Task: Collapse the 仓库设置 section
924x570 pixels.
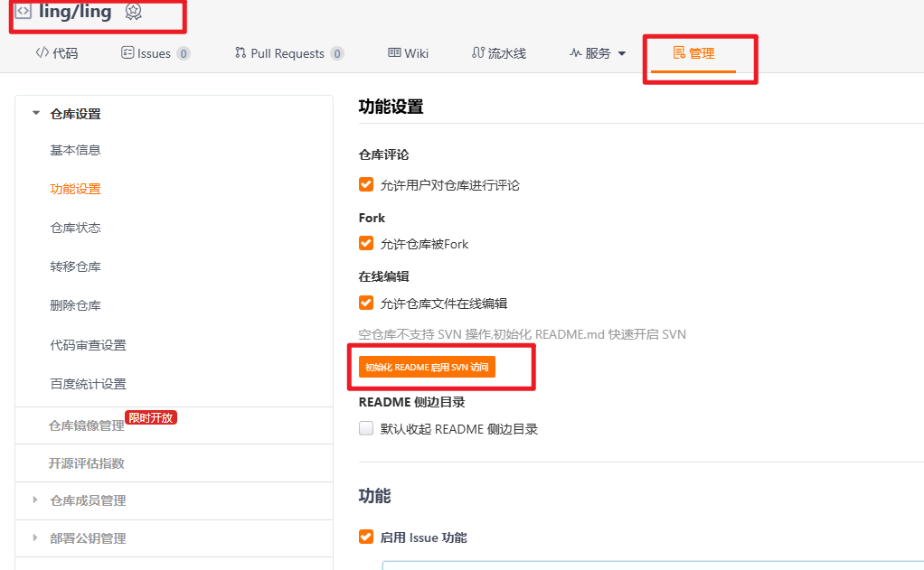Action: [x=36, y=114]
